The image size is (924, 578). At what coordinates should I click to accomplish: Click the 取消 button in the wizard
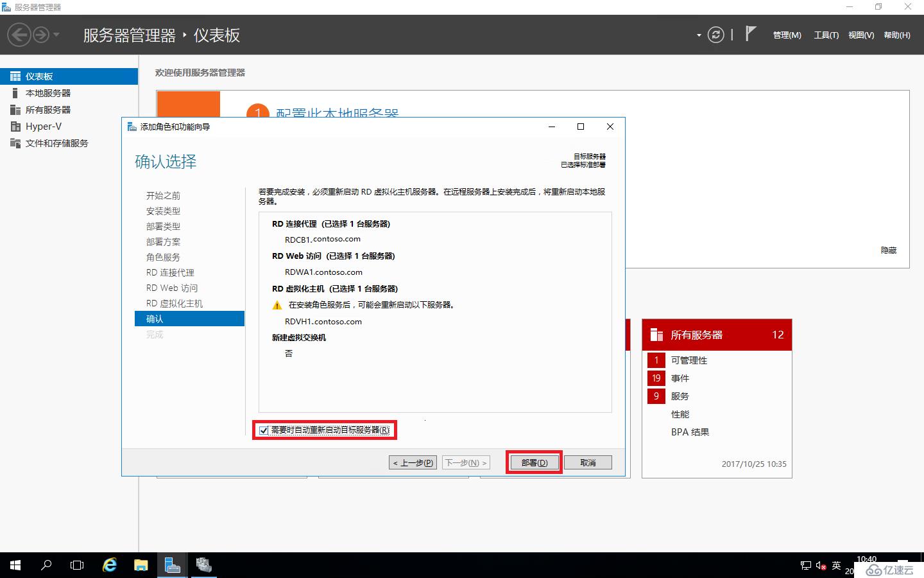point(588,462)
